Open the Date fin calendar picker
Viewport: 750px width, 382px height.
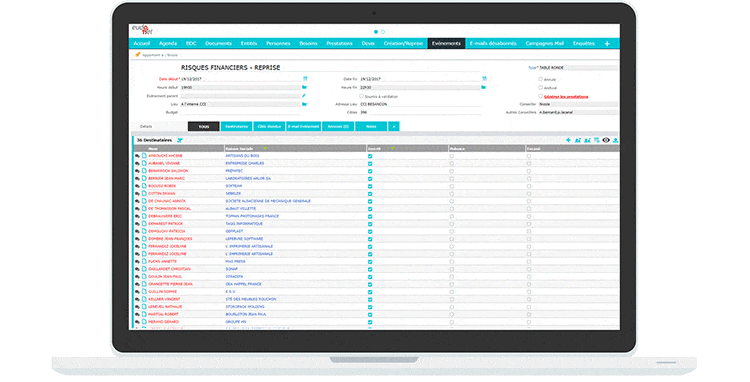(x=484, y=78)
